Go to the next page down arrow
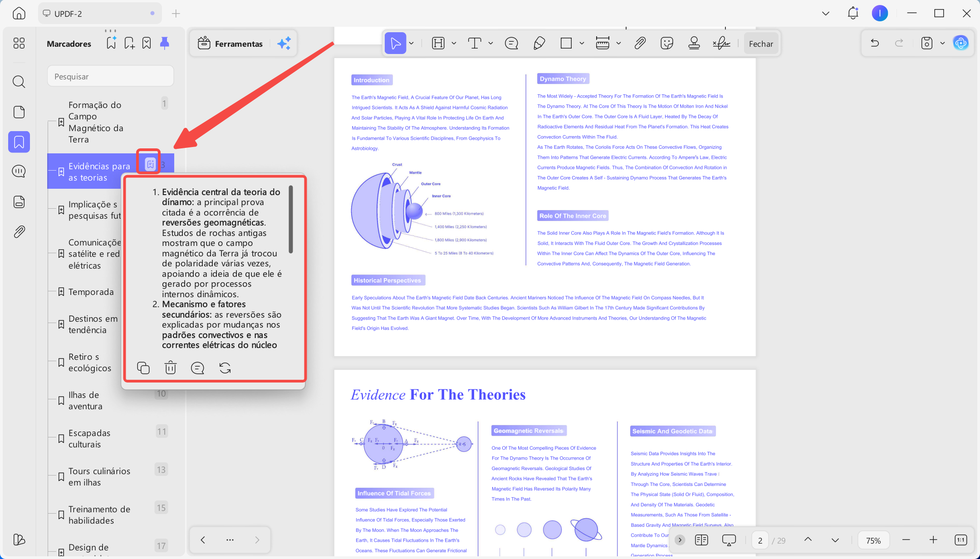980x559 pixels. coord(835,540)
